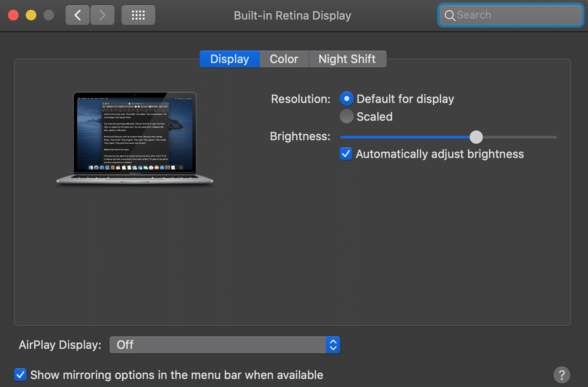Open help with the question mark button
Image resolution: width=588 pixels, height=387 pixels.
pos(561,374)
